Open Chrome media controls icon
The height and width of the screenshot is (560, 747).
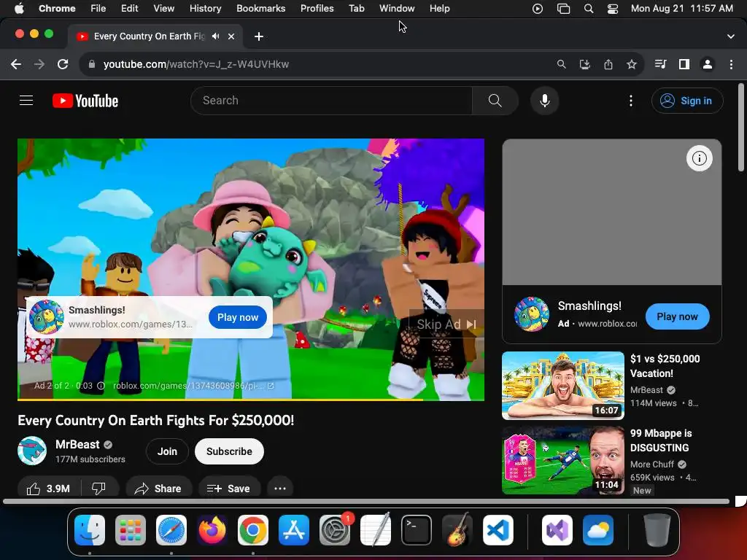[660, 64]
